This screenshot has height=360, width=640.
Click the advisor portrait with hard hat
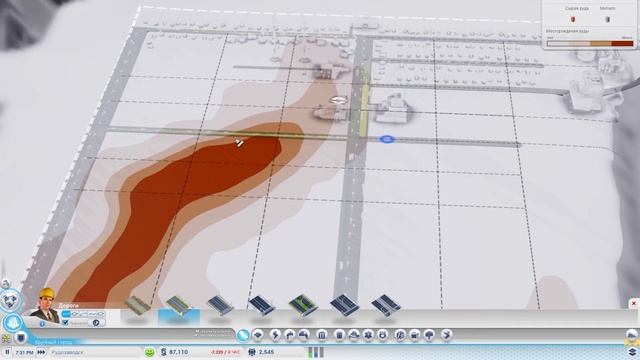45,306
